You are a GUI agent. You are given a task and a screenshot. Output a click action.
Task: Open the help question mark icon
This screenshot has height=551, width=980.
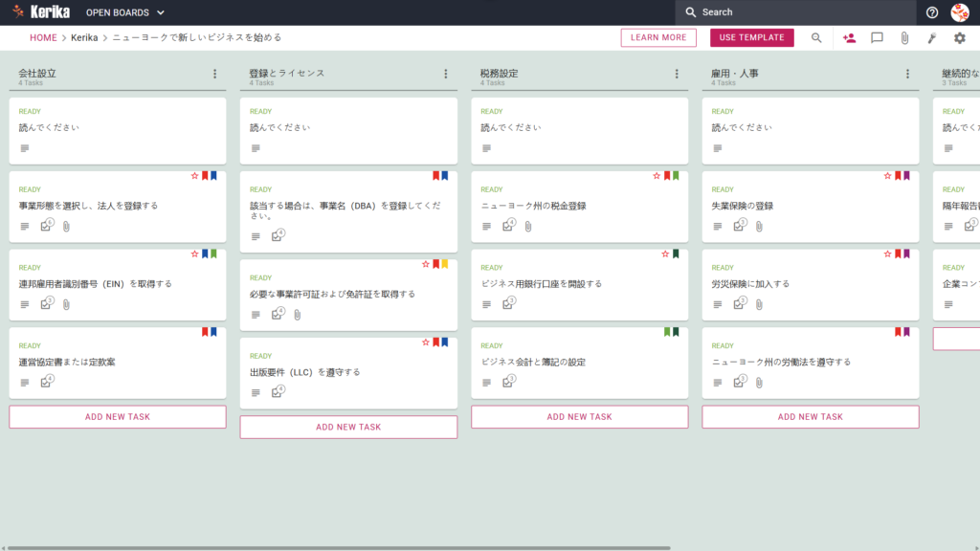[932, 12]
